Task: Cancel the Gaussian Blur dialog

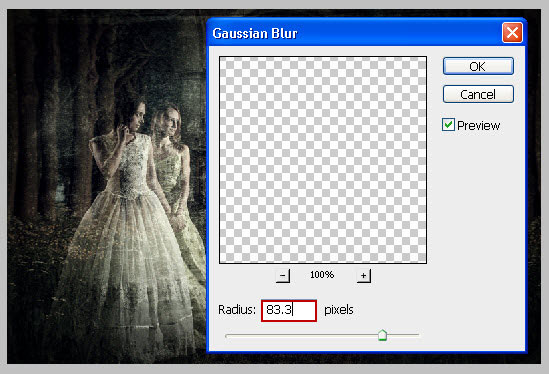Action: pos(478,94)
